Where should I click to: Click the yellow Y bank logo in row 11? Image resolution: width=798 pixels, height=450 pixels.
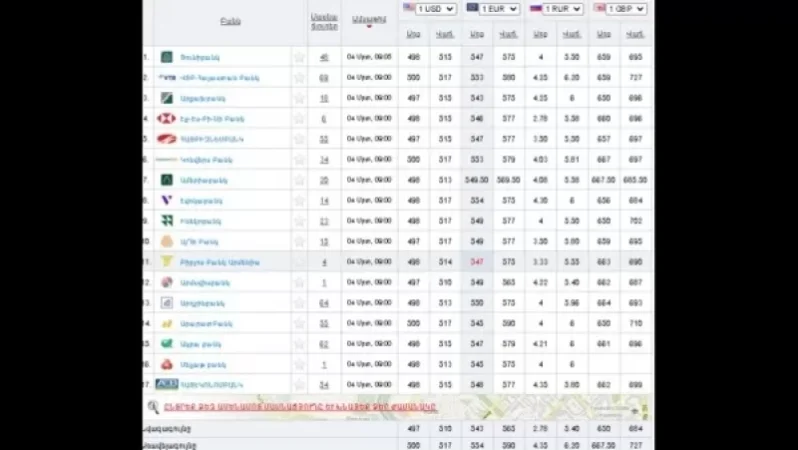tap(166, 262)
